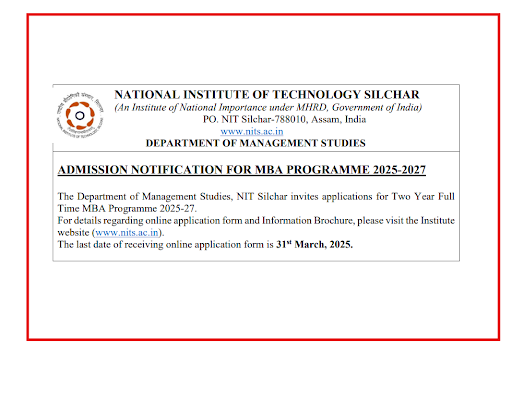Click "DEPARTMENT OF MANAGEMENT STUDIES" text

[x=256, y=143]
